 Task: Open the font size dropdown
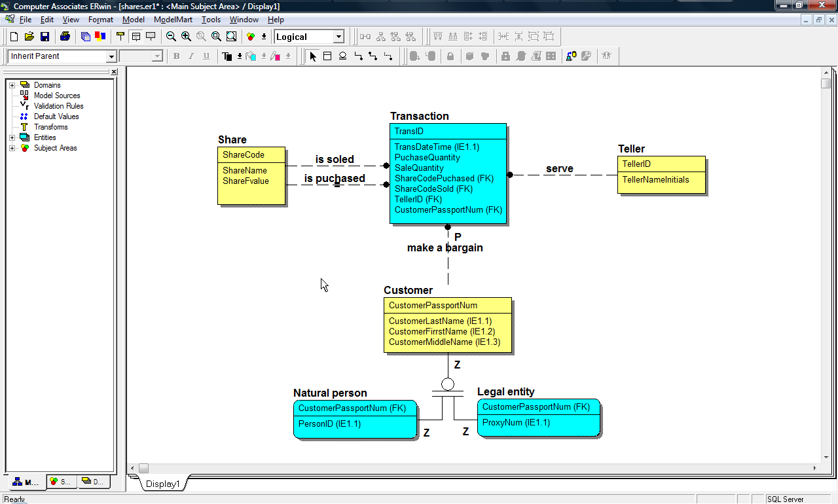tap(157, 56)
